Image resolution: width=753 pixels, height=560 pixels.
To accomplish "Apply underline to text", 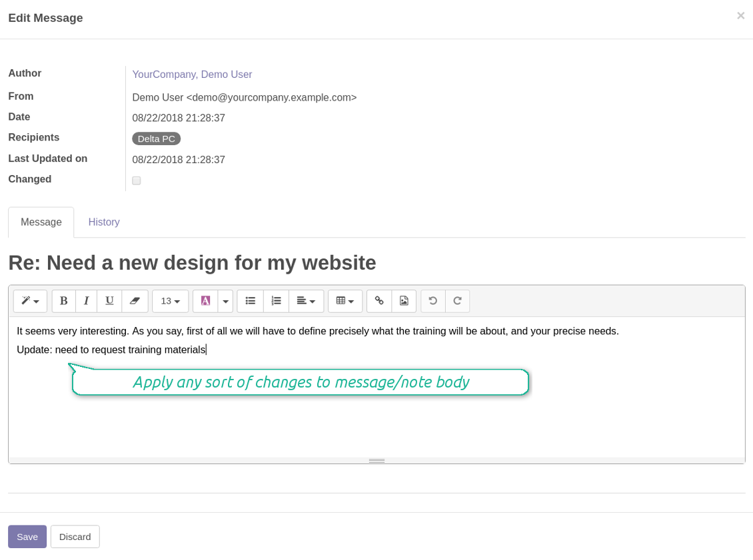I will pyautogui.click(x=109, y=301).
